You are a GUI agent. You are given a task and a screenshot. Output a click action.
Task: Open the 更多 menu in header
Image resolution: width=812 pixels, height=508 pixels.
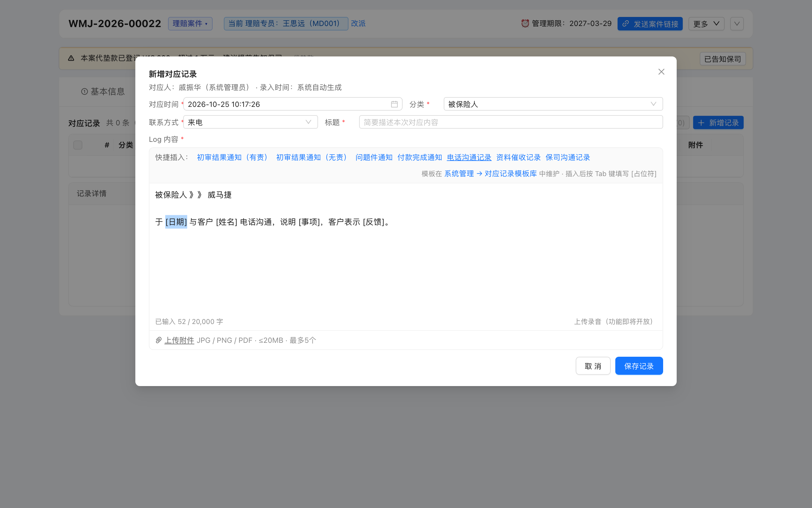706,24
